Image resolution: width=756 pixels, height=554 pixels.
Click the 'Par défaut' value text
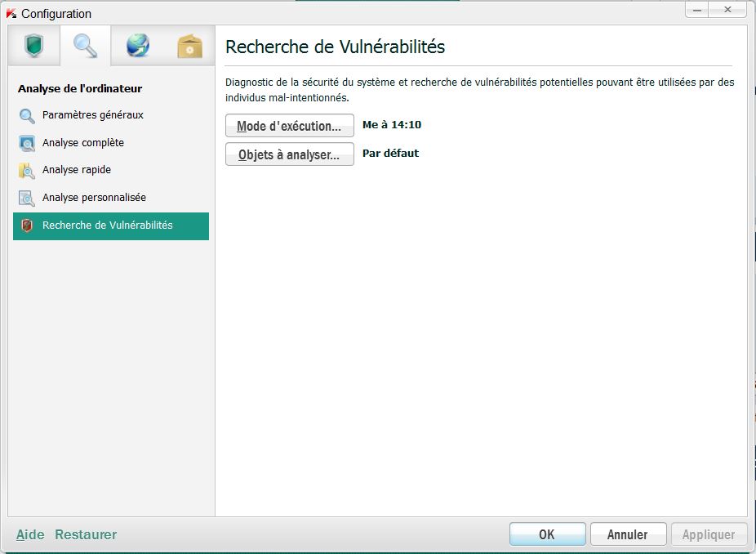(x=390, y=153)
